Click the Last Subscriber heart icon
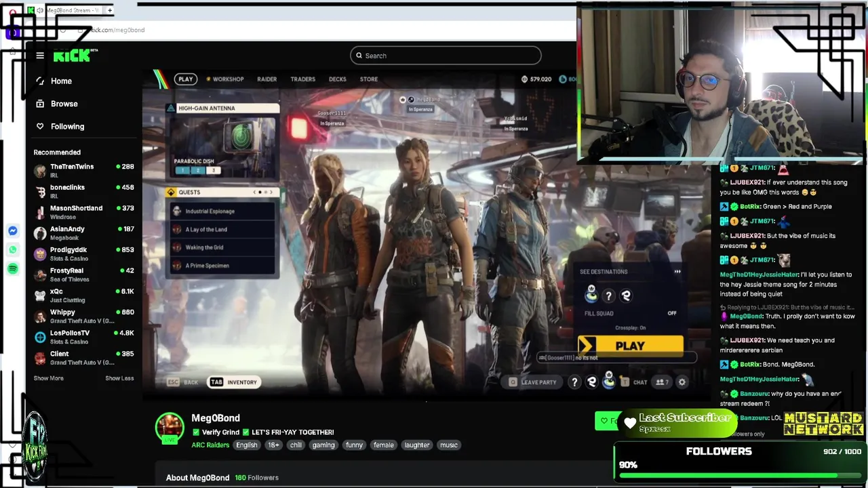The image size is (868, 488). coord(630,424)
